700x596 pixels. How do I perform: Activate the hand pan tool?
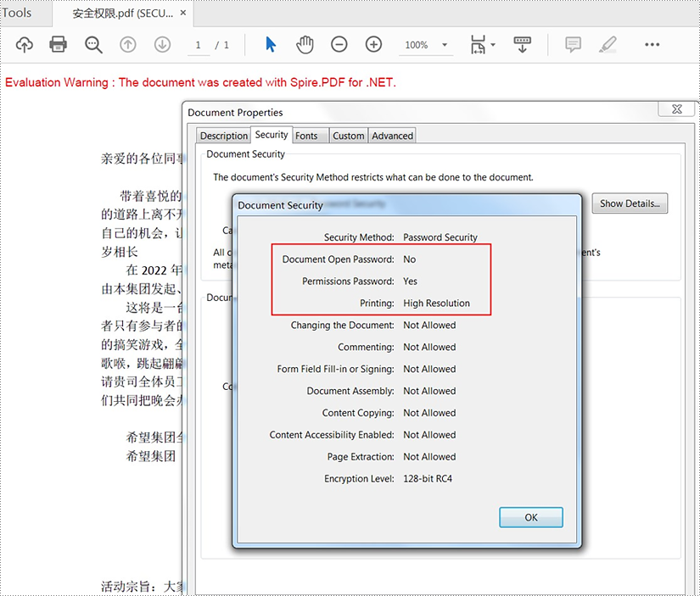(x=305, y=45)
